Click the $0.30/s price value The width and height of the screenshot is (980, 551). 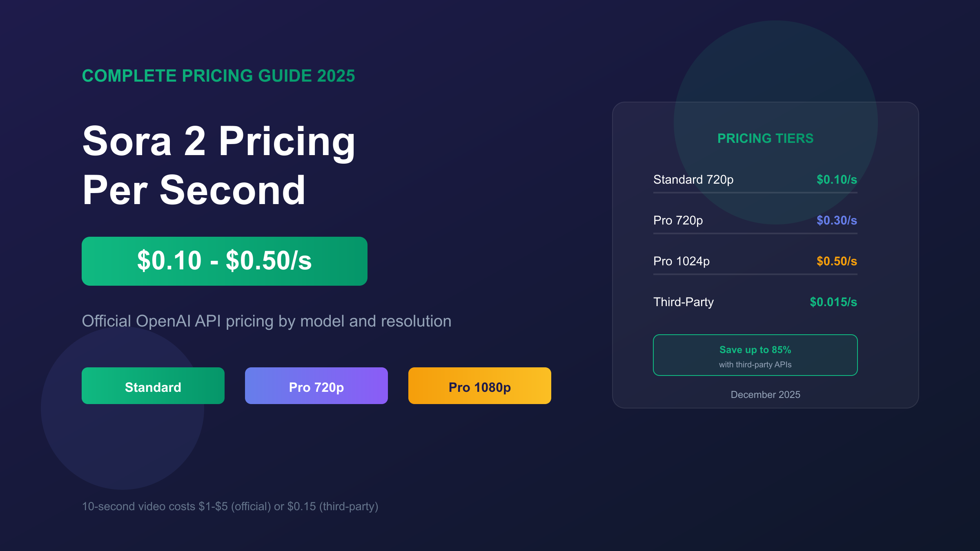[x=837, y=220]
